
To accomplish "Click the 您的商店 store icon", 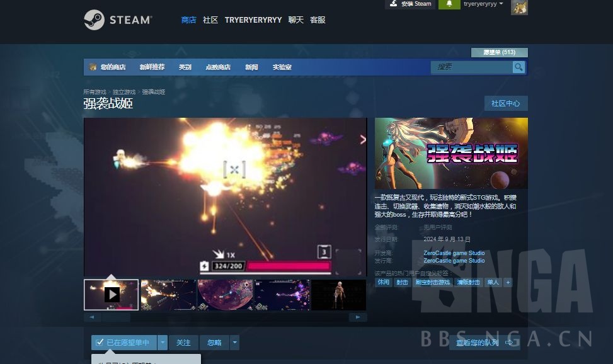I will point(93,67).
